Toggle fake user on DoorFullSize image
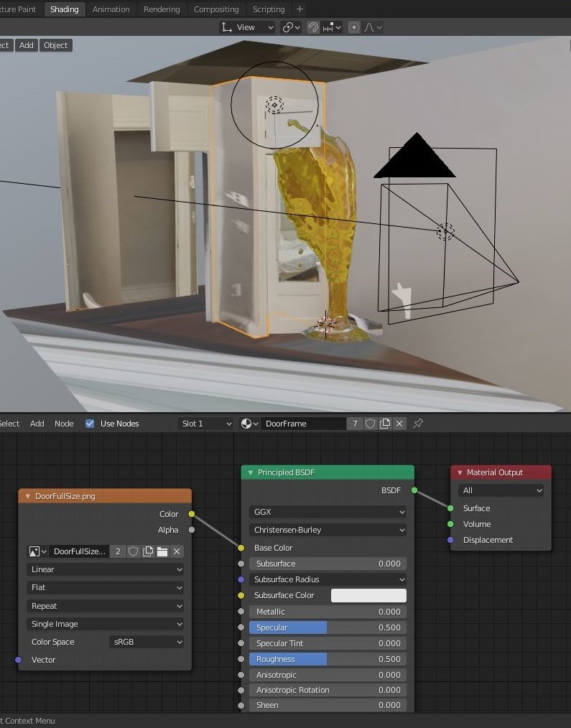 click(134, 551)
